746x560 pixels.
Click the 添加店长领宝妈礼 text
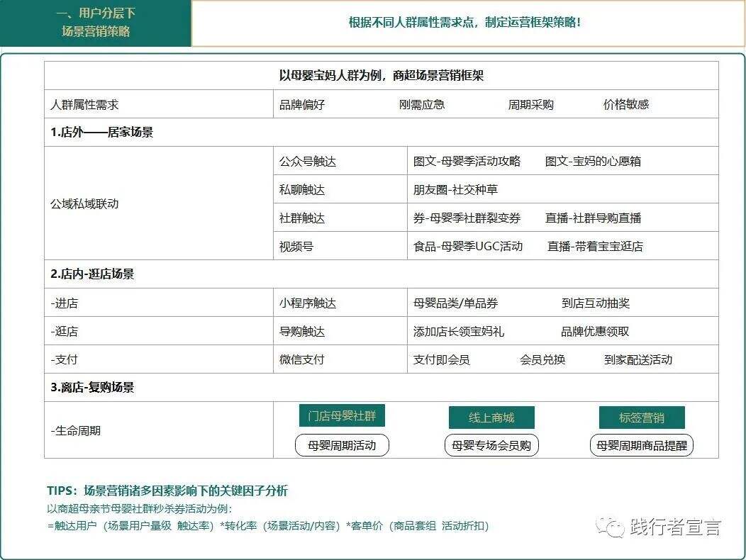459,331
